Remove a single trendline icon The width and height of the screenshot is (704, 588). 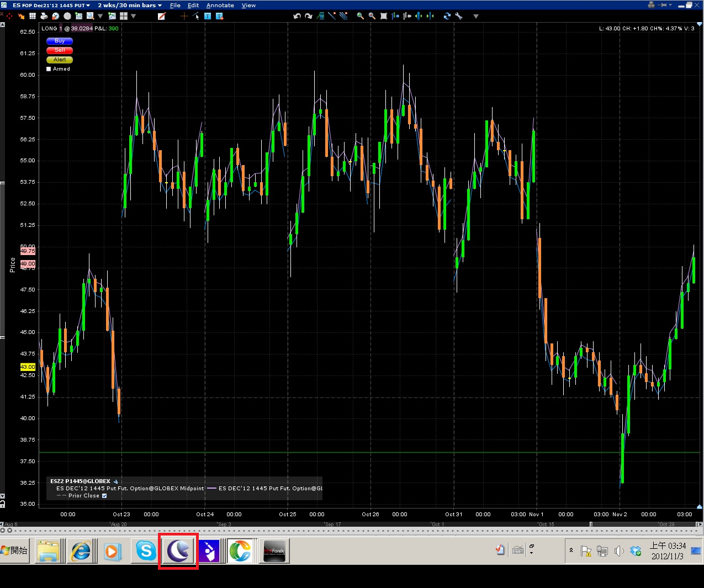coord(332,16)
